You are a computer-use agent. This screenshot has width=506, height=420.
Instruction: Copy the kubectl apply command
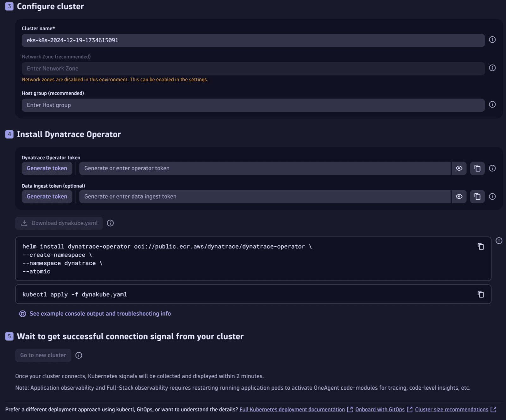[x=481, y=294]
